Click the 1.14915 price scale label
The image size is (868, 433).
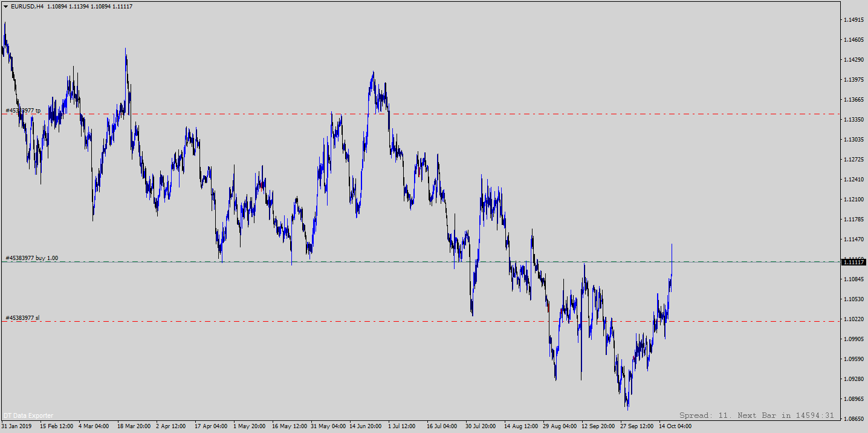click(854, 20)
